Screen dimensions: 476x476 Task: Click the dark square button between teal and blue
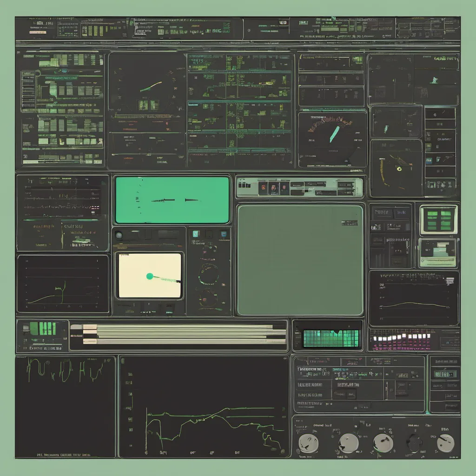tap(209, 234)
